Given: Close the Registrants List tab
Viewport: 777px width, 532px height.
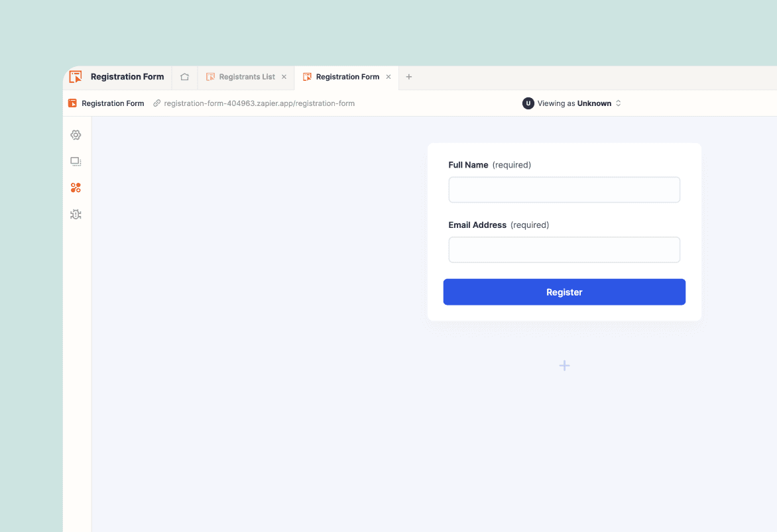Looking at the screenshot, I should (284, 77).
